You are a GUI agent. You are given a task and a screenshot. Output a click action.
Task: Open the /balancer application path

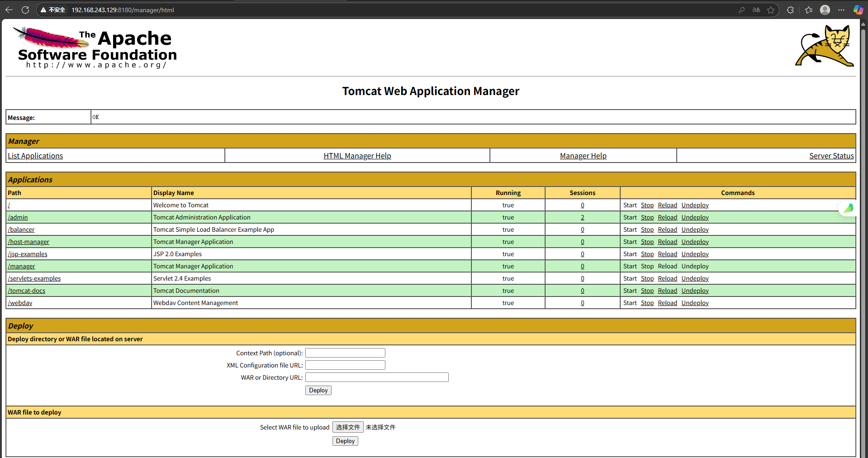tap(21, 229)
